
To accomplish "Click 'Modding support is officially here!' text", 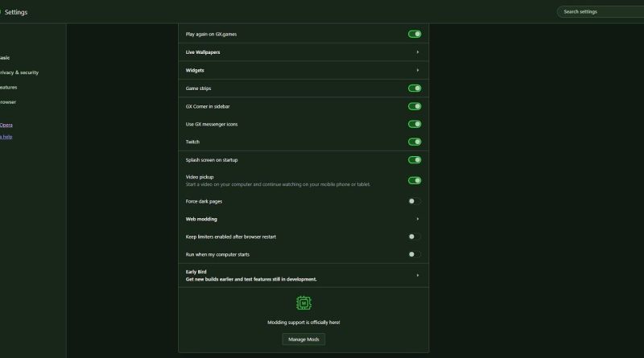I will coord(303,323).
